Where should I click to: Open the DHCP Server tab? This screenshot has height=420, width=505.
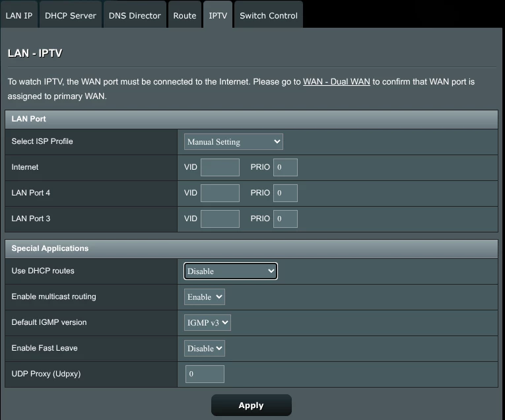[x=70, y=15]
